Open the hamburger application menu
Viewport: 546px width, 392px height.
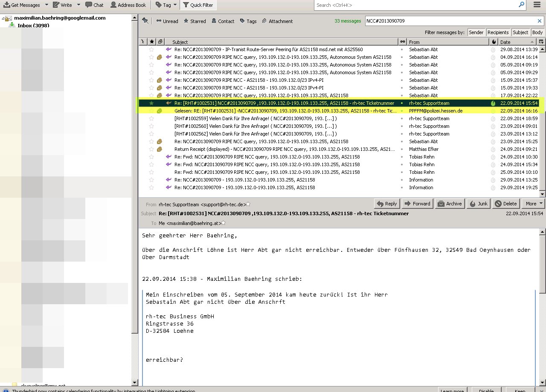(537, 5)
